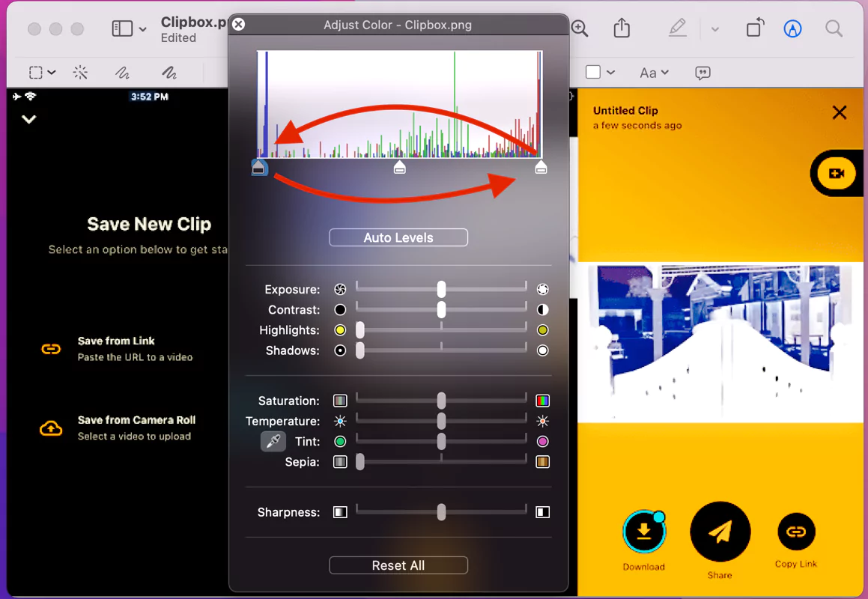The width and height of the screenshot is (868, 599).
Task: Select the Instant Alpha wand tool
Action: coord(80,72)
